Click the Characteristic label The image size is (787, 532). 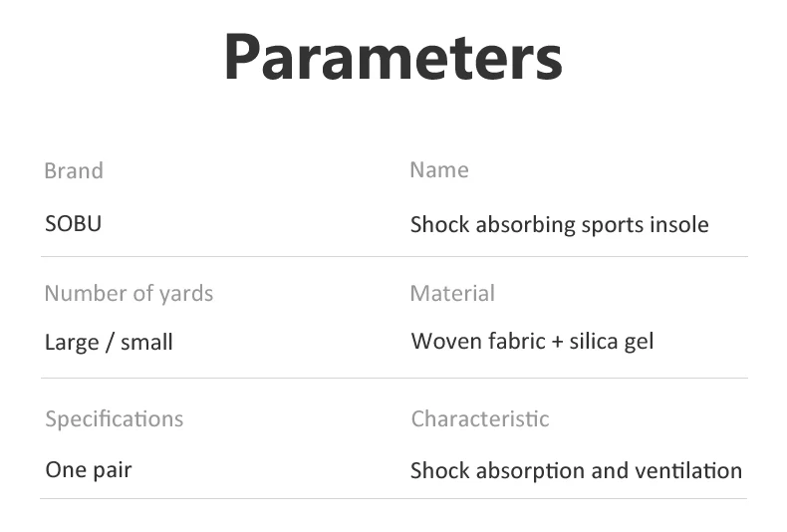tap(479, 418)
